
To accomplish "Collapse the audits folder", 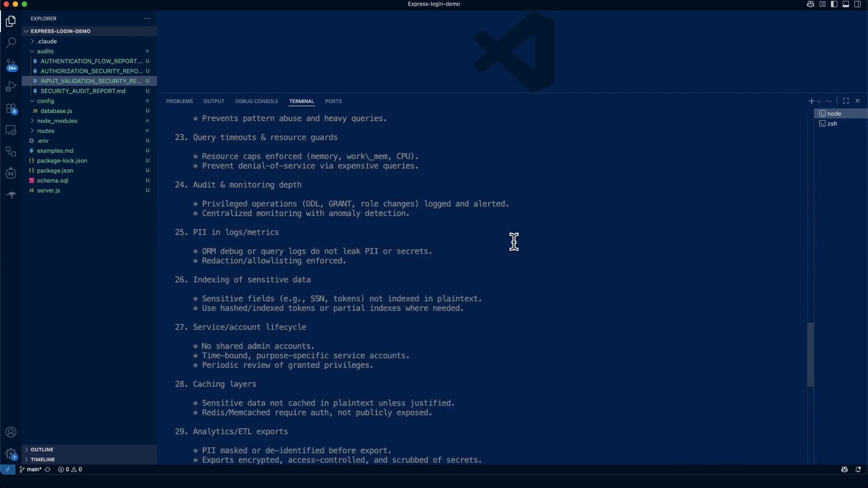I will pos(89,51).
